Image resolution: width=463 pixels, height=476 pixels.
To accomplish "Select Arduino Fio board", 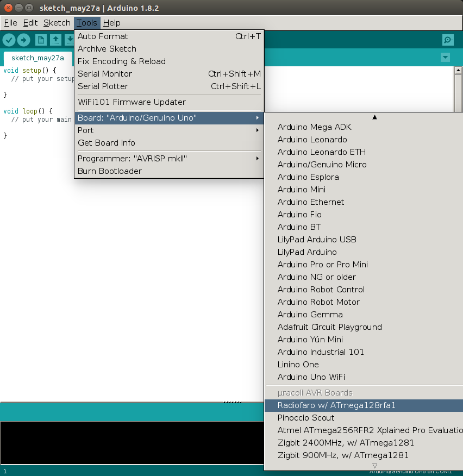I will [364, 214].
